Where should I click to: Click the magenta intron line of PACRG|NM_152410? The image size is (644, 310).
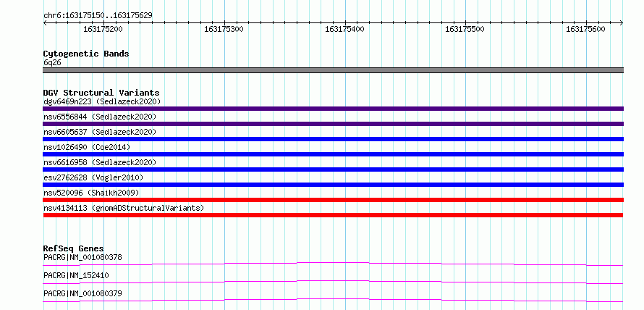pos(333,281)
